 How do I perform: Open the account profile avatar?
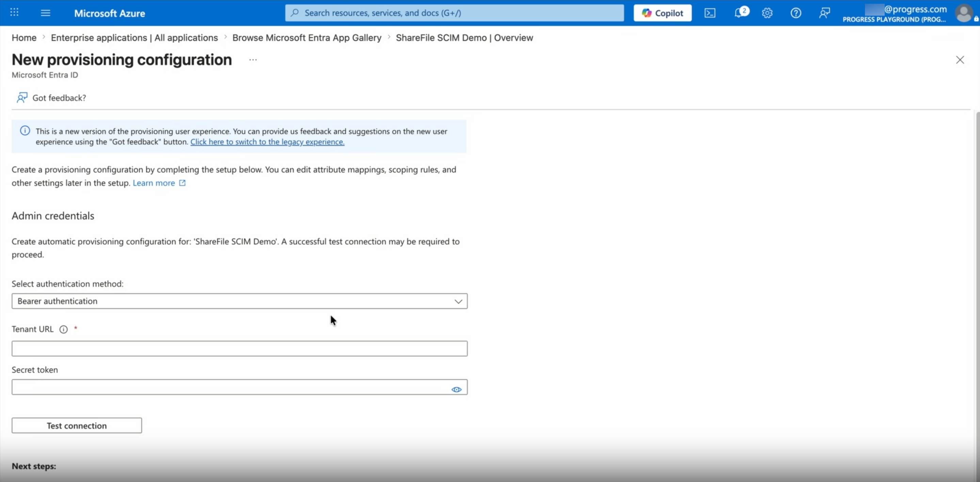coord(964,13)
